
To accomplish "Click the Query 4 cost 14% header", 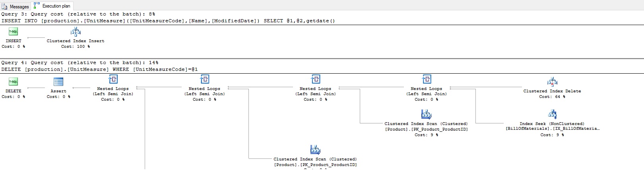I will (80, 63).
